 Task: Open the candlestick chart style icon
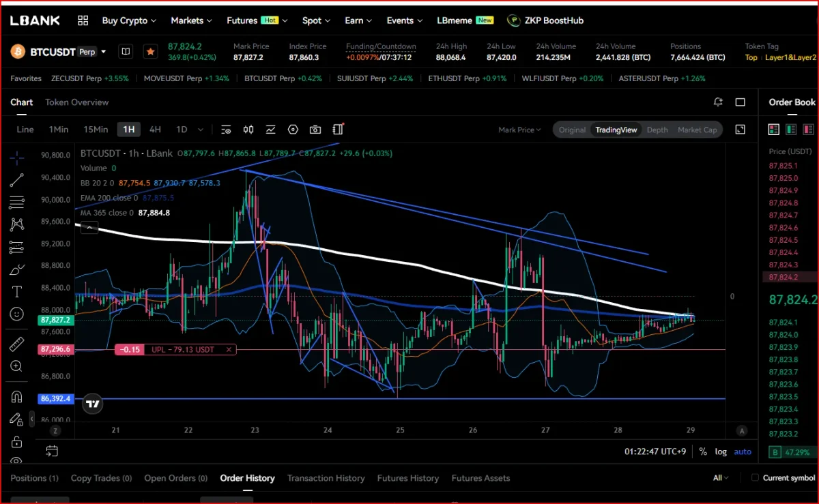coord(248,130)
